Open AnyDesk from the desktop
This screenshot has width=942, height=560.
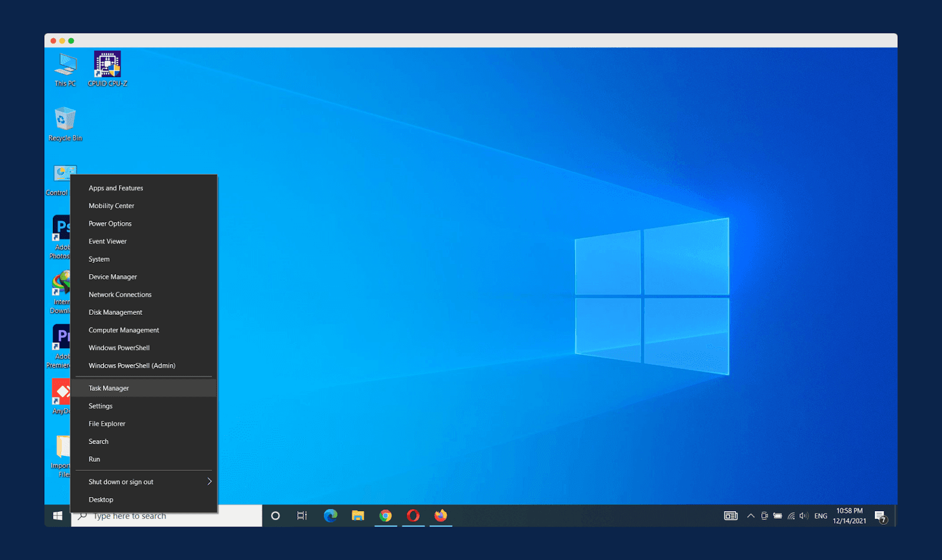click(61, 390)
